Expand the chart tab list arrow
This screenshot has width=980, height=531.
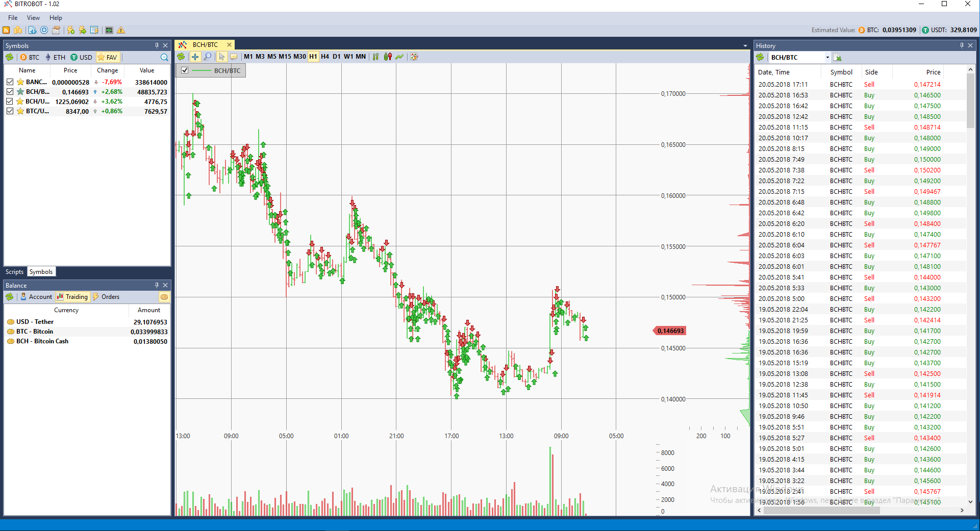745,46
